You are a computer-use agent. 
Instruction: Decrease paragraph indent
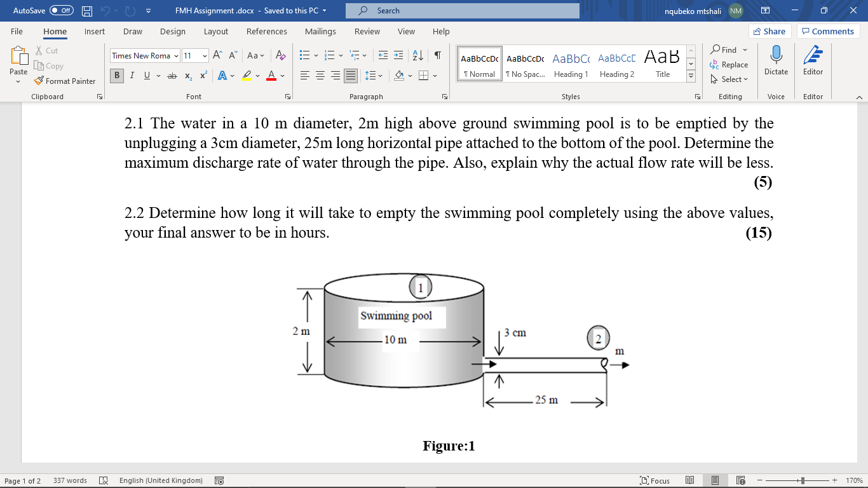click(383, 55)
